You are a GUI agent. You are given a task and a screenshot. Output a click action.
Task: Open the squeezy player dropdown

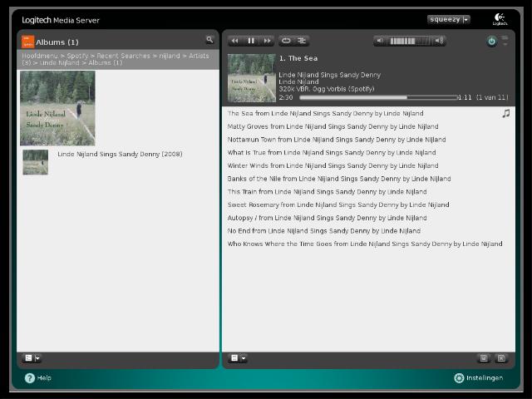[x=449, y=20]
